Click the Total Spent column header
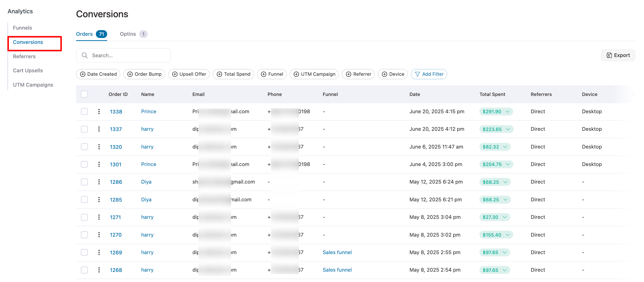Image resolution: width=644 pixels, height=282 pixels. tap(492, 94)
